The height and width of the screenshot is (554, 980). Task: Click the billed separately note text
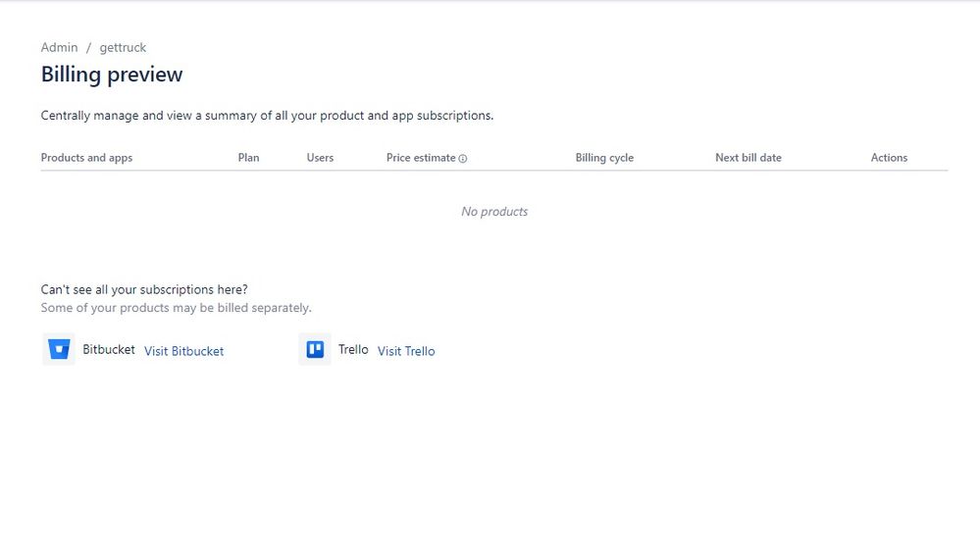pos(177,308)
